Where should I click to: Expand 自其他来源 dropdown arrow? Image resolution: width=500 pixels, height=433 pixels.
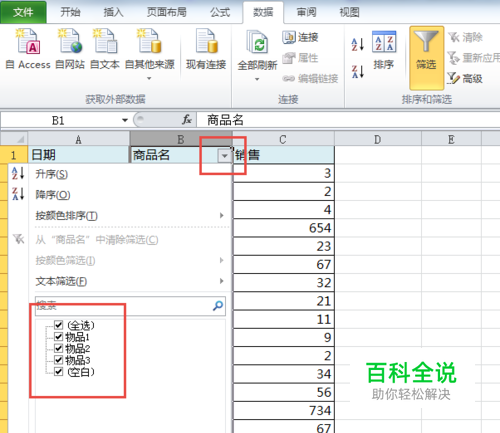tap(149, 79)
